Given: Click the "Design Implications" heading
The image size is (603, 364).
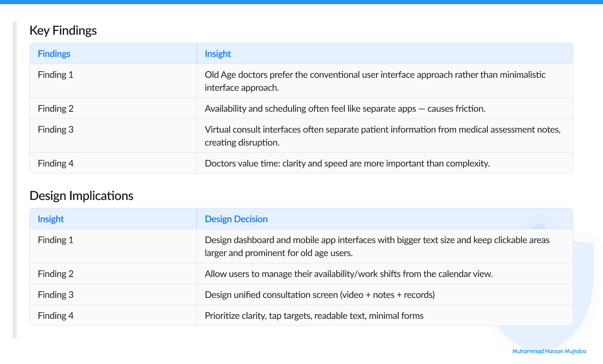Looking at the screenshot, I should [x=81, y=195].
